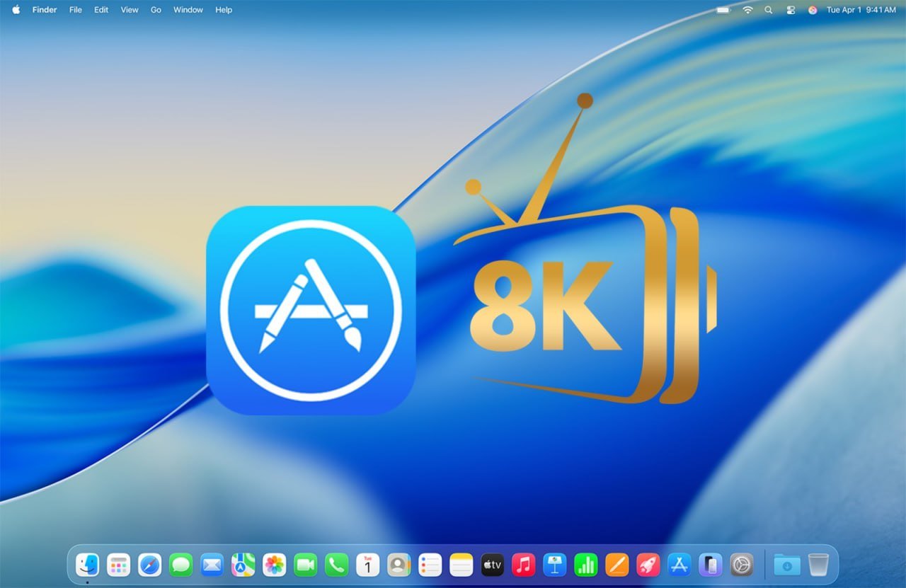Open Keynote from the Dock
This screenshot has height=588, width=906.
[554, 565]
